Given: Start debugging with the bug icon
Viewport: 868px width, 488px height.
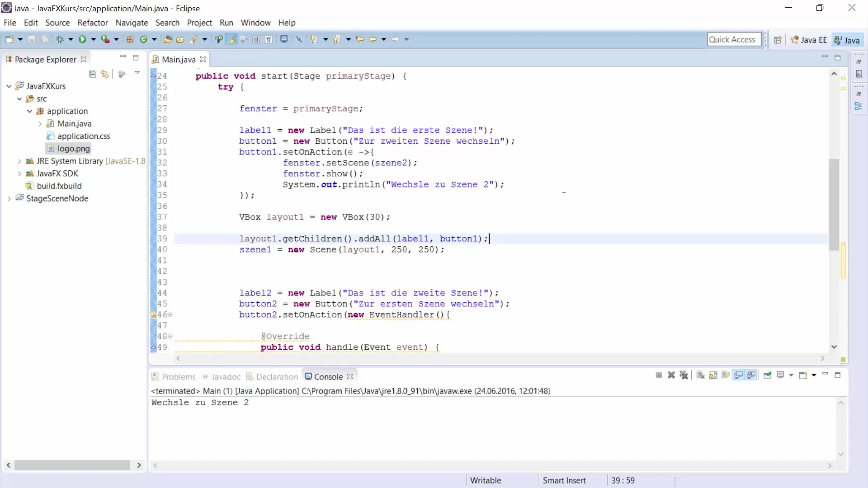Looking at the screenshot, I should [60, 39].
